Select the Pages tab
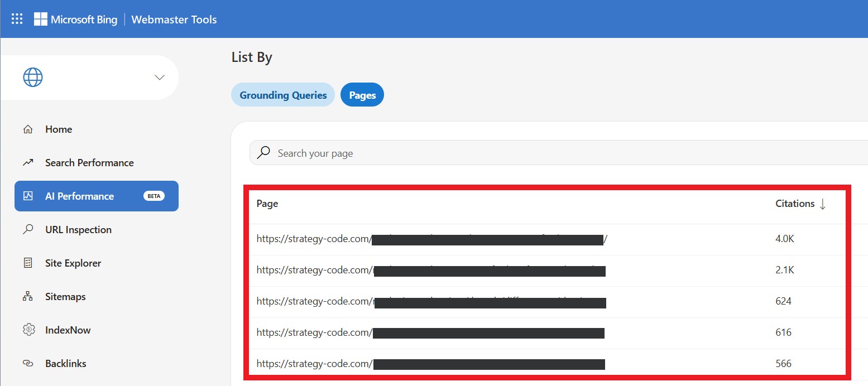This screenshot has width=868, height=386. (x=362, y=95)
